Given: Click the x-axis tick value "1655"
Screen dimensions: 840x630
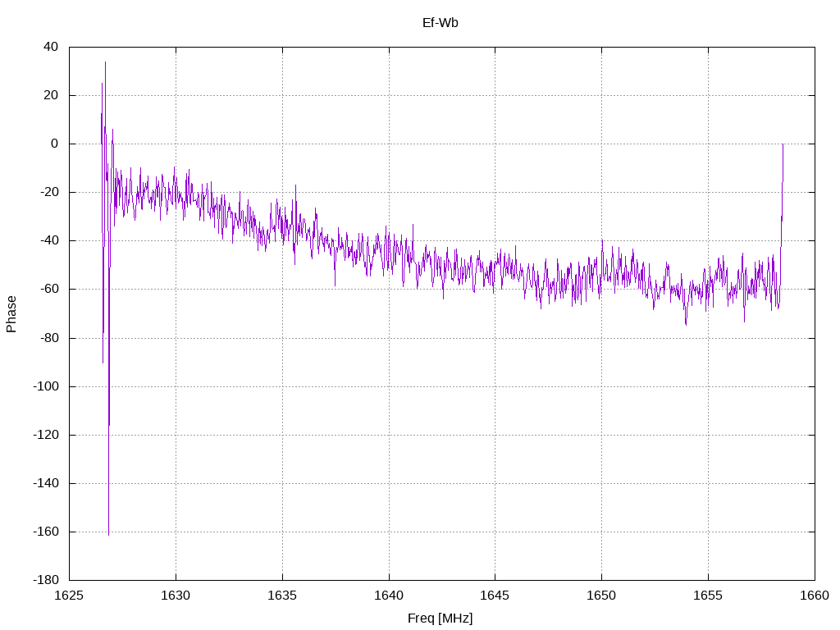Looking at the screenshot, I should pyautogui.click(x=708, y=596).
